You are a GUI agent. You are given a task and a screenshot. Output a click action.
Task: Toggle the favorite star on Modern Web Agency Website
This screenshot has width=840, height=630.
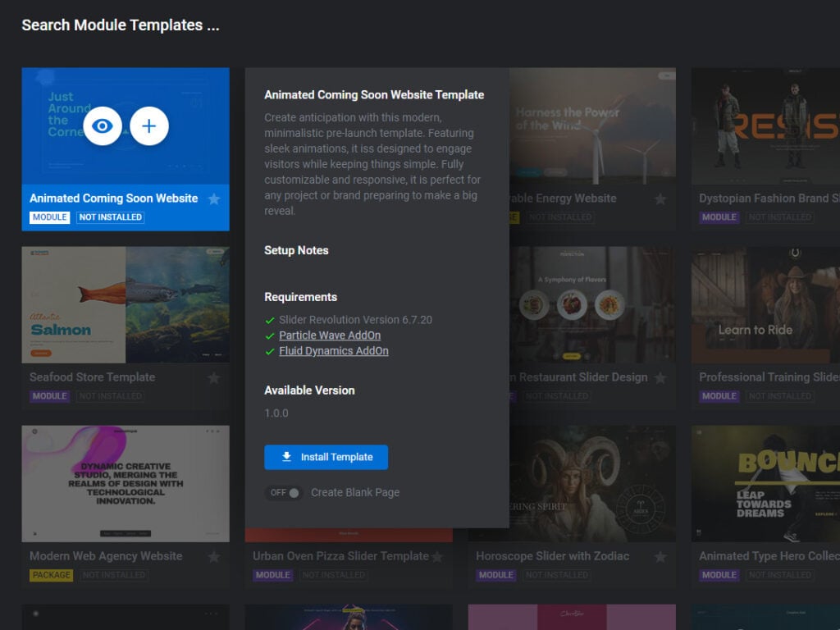tap(215, 557)
